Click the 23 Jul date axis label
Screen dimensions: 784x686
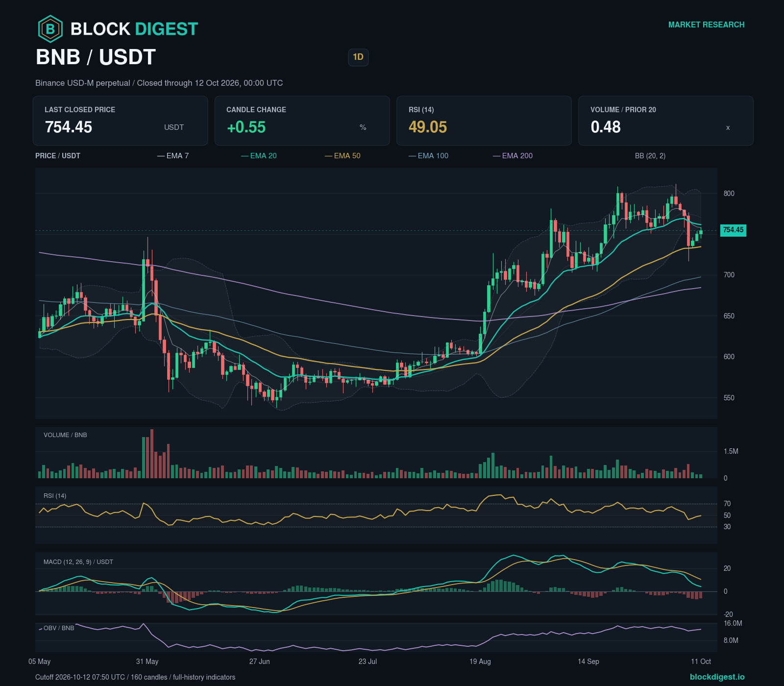click(367, 661)
